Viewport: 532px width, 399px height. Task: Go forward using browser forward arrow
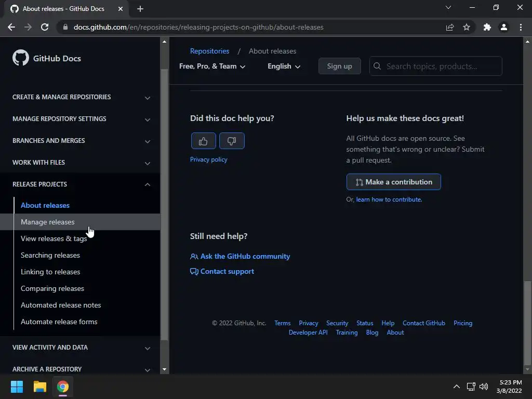[x=28, y=27]
